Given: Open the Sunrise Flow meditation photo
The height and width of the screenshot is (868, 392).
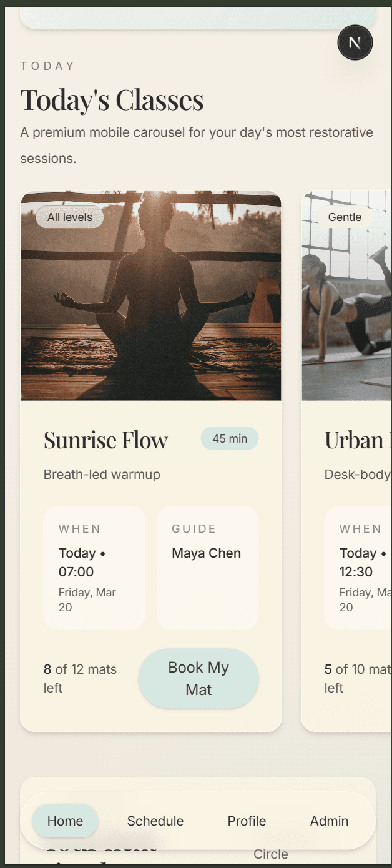Looking at the screenshot, I should pos(151,295).
